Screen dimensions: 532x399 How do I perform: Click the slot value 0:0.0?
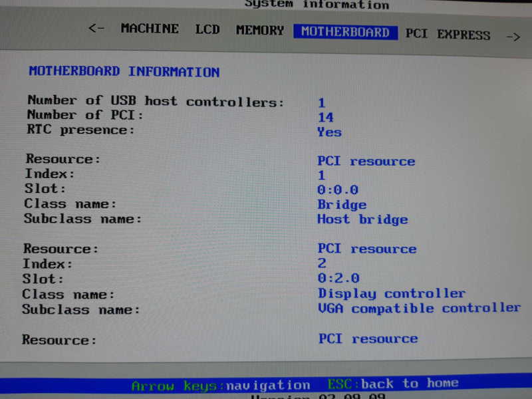(338, 190)
